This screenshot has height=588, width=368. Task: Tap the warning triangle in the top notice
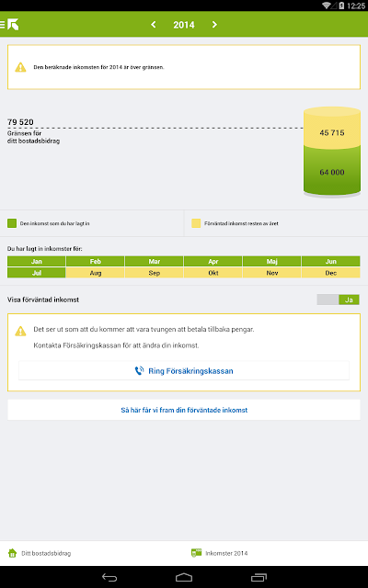pos(20,67)
